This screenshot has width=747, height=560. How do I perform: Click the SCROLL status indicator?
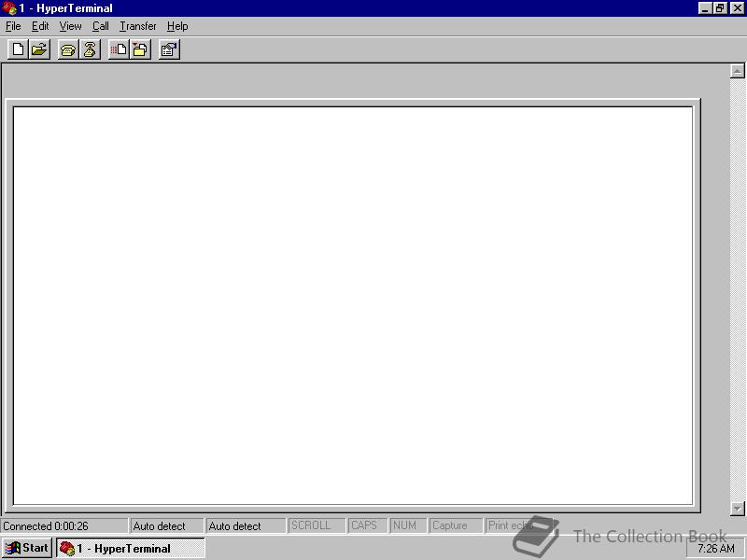tap(317, 525)
